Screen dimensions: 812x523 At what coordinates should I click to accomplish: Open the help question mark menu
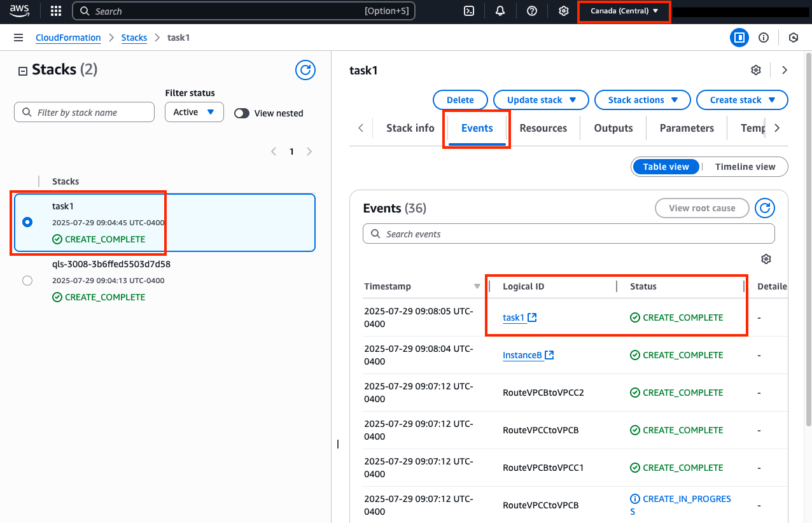pyautogui.click(x=532, y=11)
